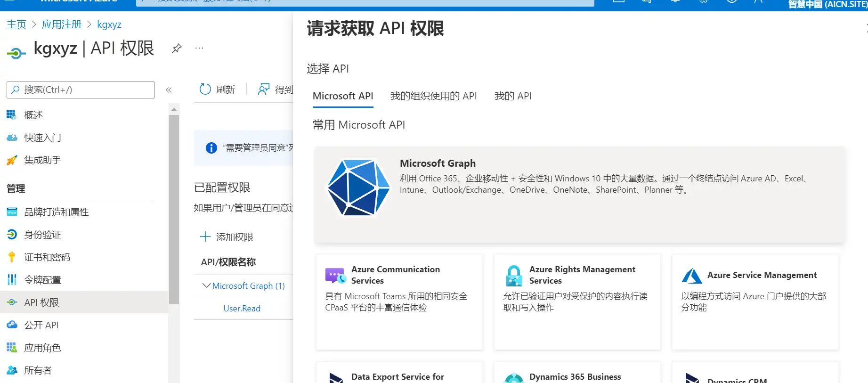Pin the kgxyz API 权限 page
Viewport: 868px width, 383px height.
(x=177, y=48)
